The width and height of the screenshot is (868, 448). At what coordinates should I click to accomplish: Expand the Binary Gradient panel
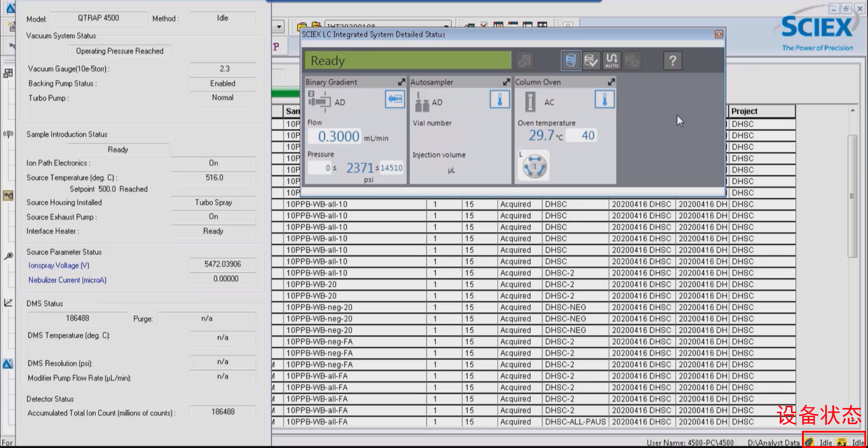point(401,82)
